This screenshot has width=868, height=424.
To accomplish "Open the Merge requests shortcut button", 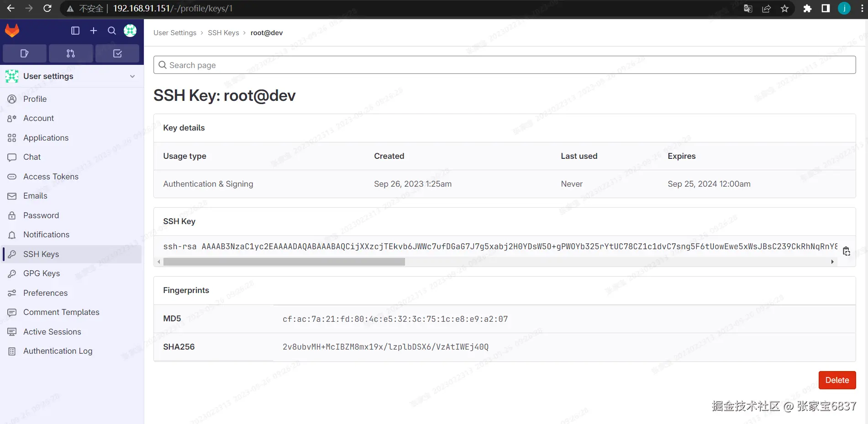I will 71,53.
